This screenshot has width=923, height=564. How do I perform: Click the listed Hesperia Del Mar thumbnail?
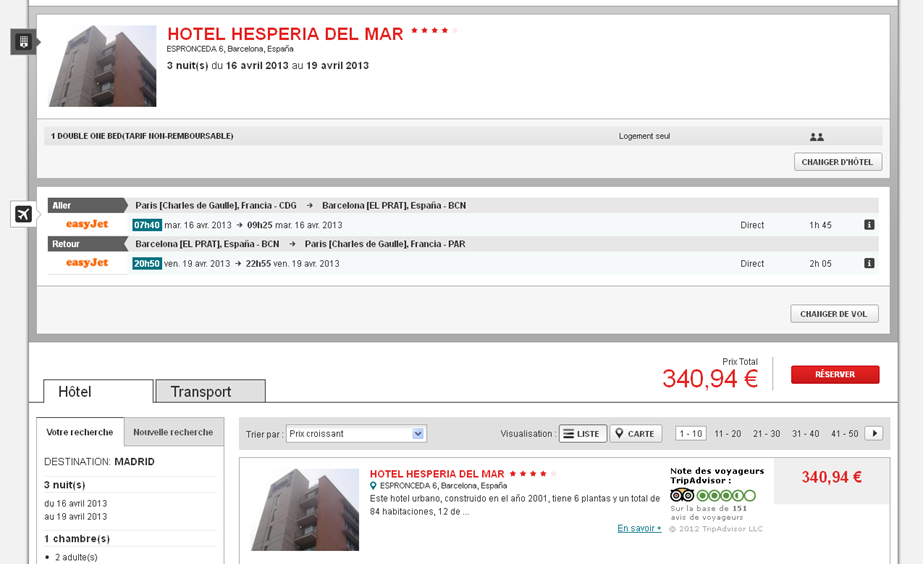(x=305, y=510)
